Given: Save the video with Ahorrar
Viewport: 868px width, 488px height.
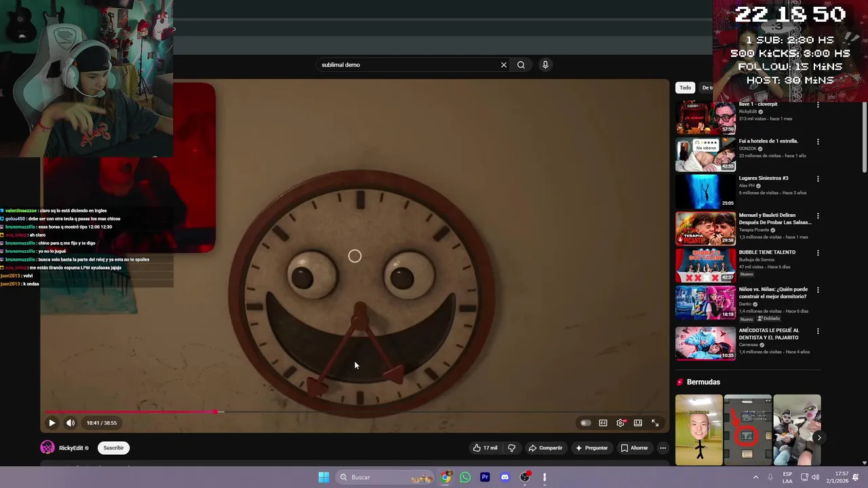Looking at the screenshot, I should click(635, 448).
